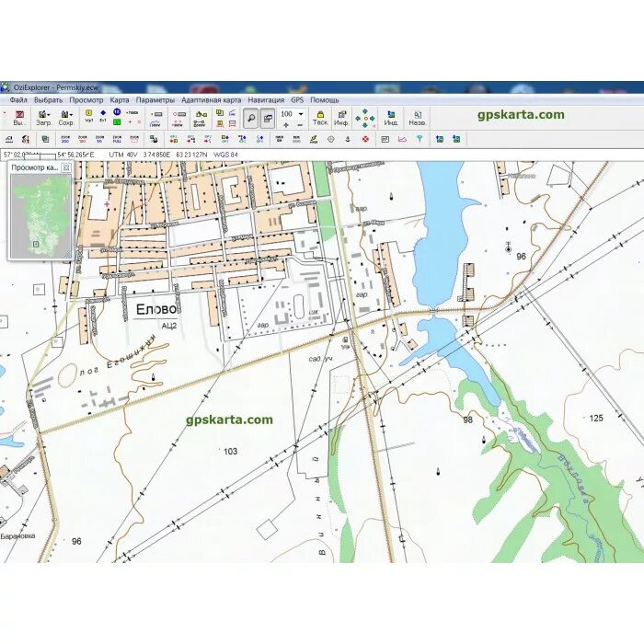Viewport: 644px width, 644px height.
Task: Select the blue circle map feature tool
Action: (117, 112)
